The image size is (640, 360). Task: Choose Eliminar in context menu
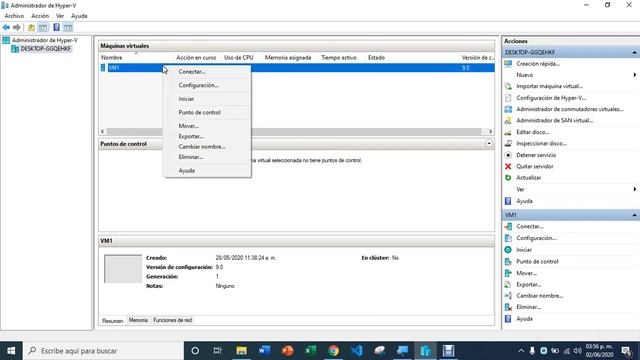pyautogui.click(x=207, y=157)
